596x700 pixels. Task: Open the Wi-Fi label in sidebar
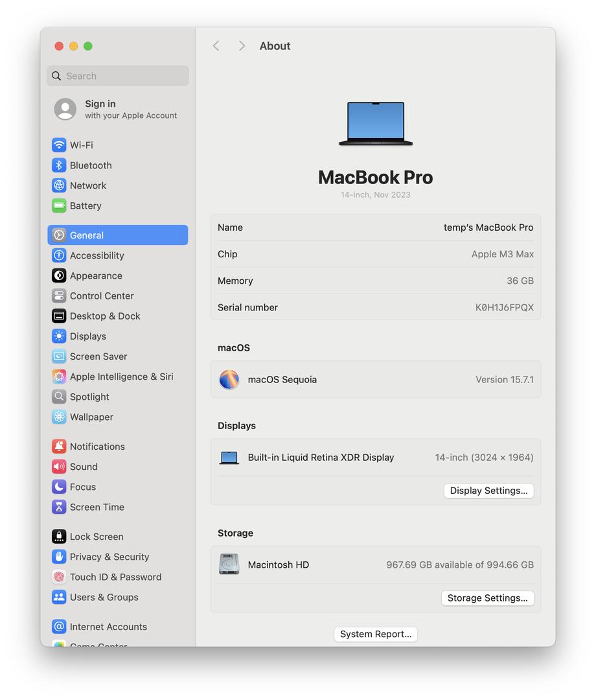(82, 145)
